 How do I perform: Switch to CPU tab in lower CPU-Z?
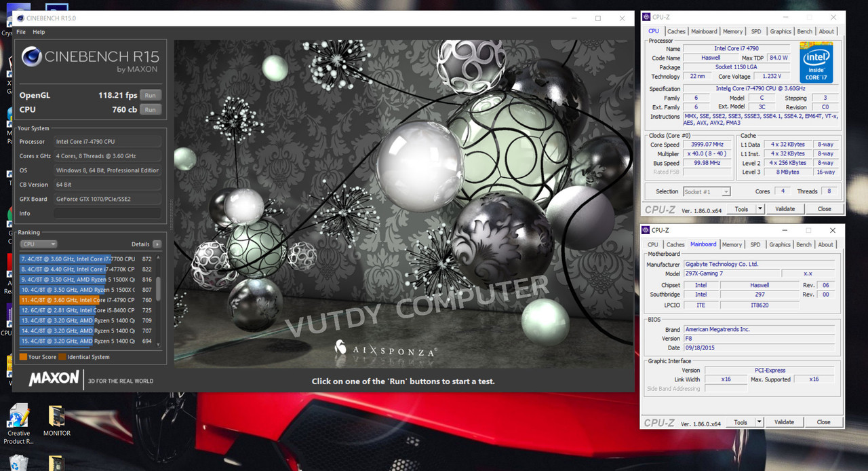pyautogui.click(x=652, y=244)
